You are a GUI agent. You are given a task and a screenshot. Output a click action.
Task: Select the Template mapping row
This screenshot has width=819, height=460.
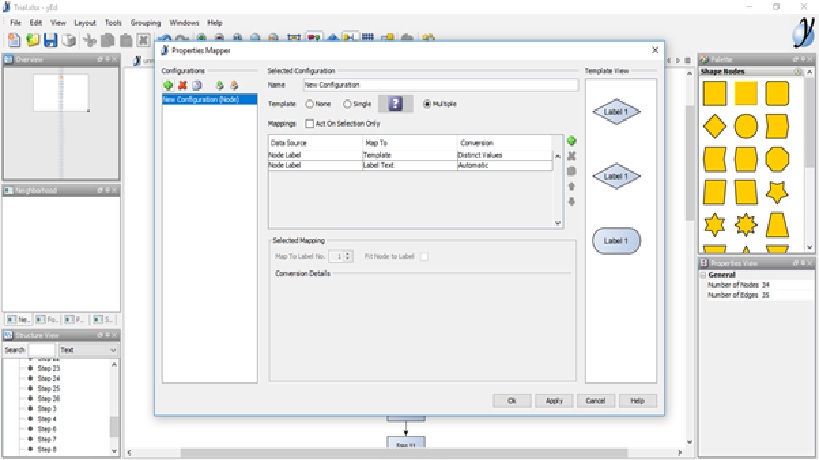pyautogui.click(x=410, y=155)
